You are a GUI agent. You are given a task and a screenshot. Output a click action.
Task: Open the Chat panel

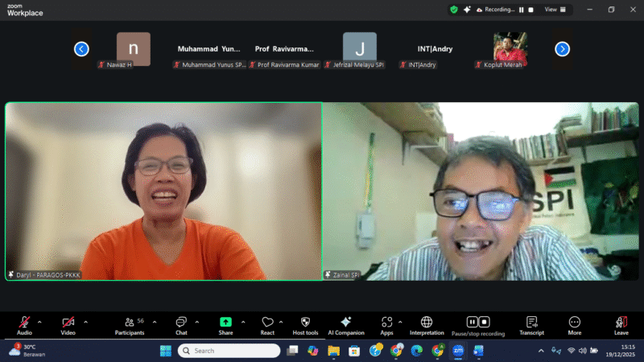point(181,323)
